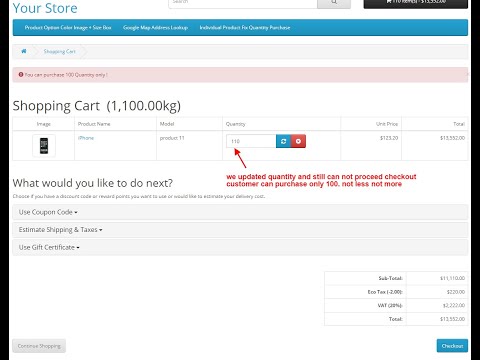Open the iPhone product name link
The height and width of the screenshot is (360, 480).
[86, 138]
